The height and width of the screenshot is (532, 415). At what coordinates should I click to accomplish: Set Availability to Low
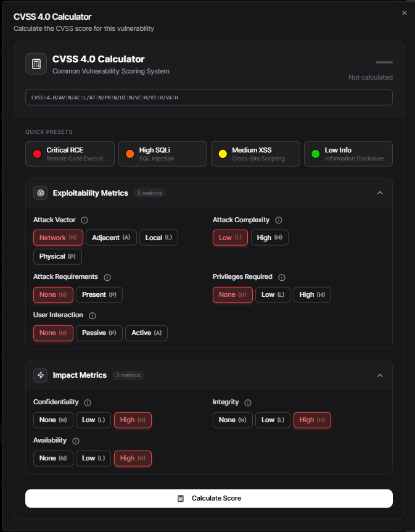tap(93, 459)
